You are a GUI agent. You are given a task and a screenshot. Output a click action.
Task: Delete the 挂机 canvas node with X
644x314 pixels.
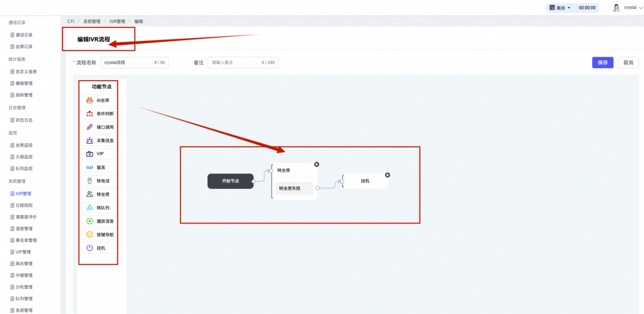pyautogui.click(x=387, y=175)
